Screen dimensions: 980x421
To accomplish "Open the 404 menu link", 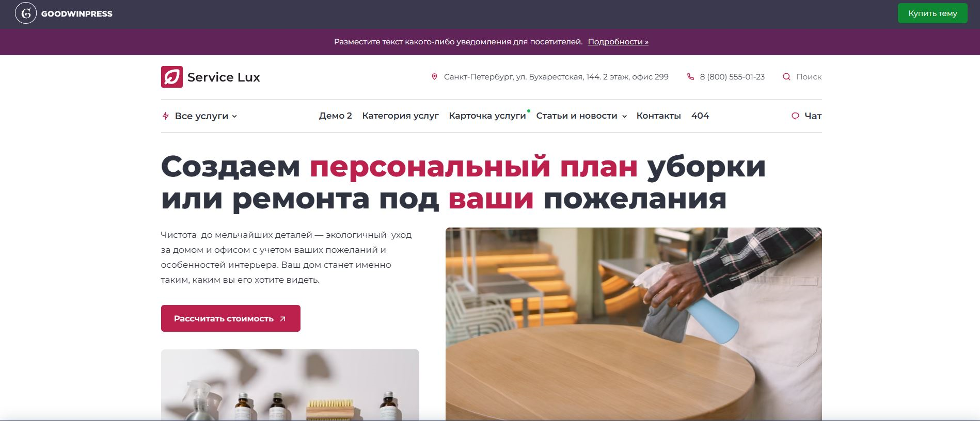I will pos(700,116).
